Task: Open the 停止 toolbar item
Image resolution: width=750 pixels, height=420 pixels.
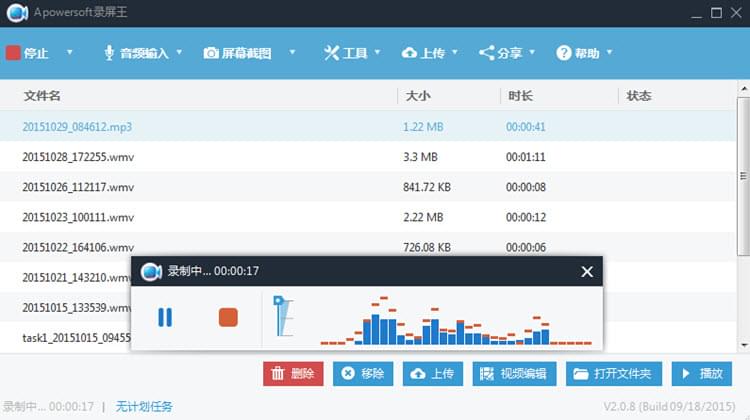Action: coord(36,53)
